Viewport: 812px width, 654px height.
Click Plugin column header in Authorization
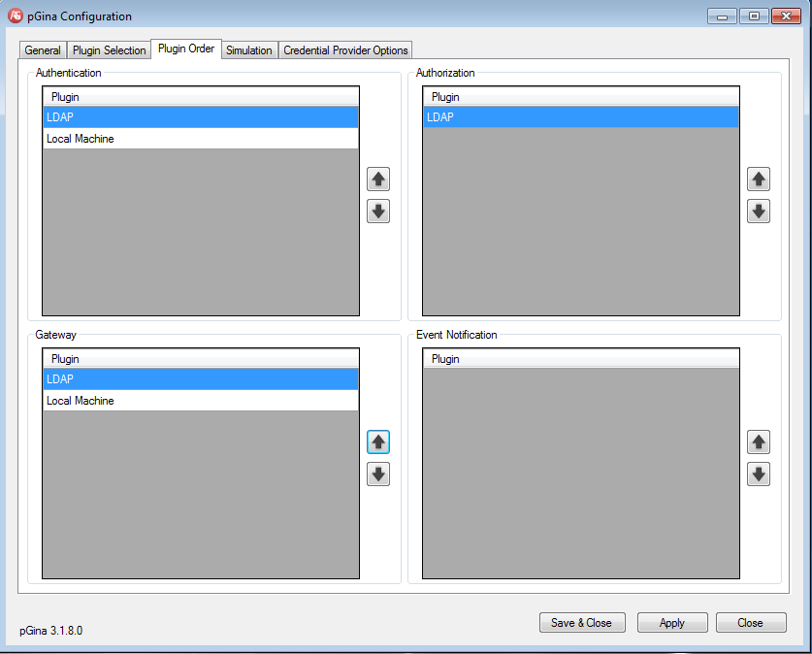coord(581,97)
